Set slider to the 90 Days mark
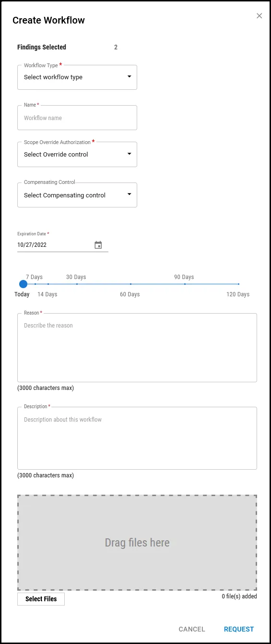Screen dimensions: 271x644 (185, 284)
